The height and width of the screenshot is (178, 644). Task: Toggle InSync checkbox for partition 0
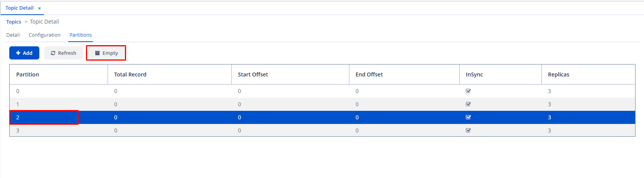468,91
